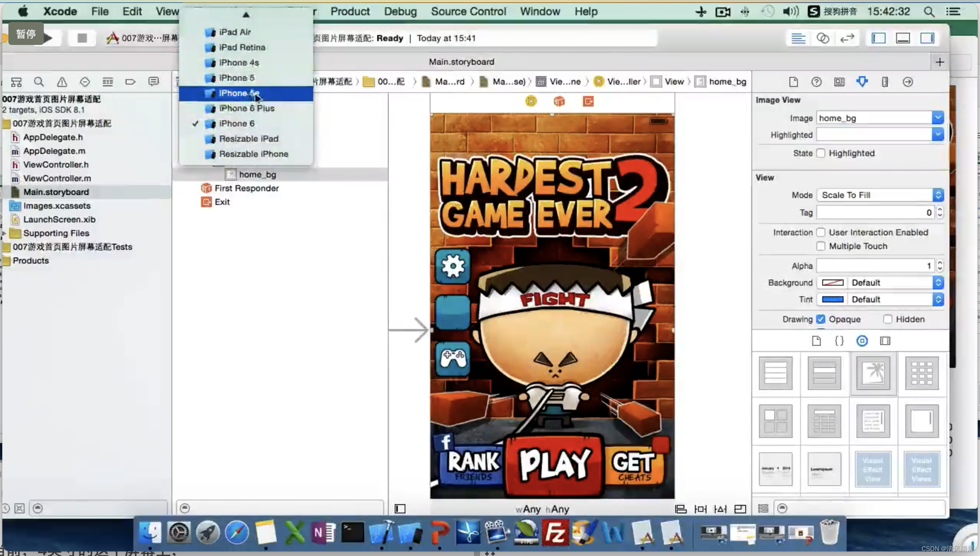Open the Report navigator
980x556 pixels.
click(x=154, y=81)
